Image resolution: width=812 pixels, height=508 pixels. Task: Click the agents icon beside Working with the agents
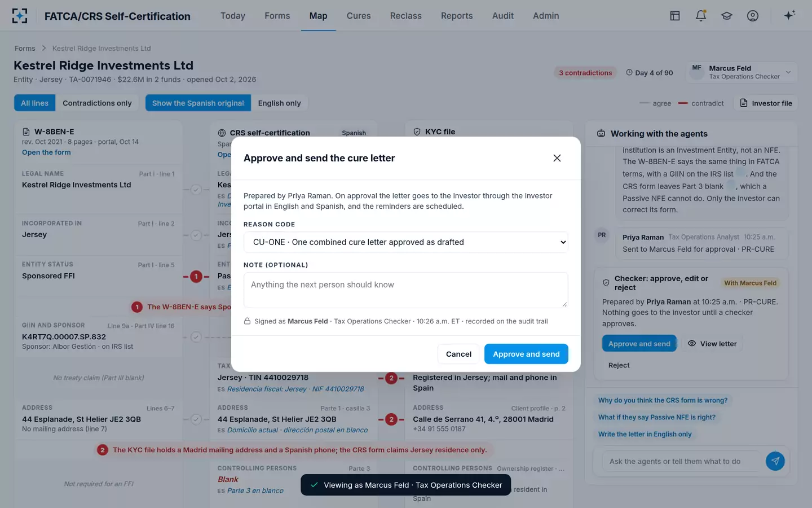click(601, 134)
